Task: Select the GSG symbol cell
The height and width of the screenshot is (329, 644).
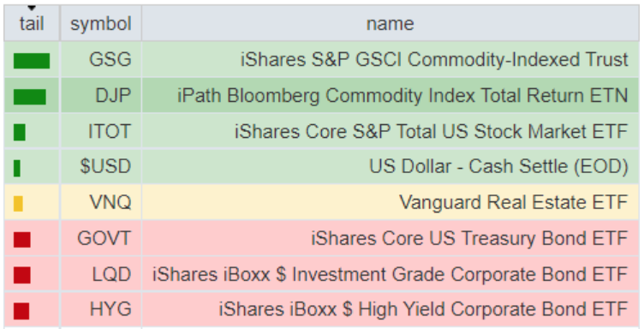Action: point(101,59)
